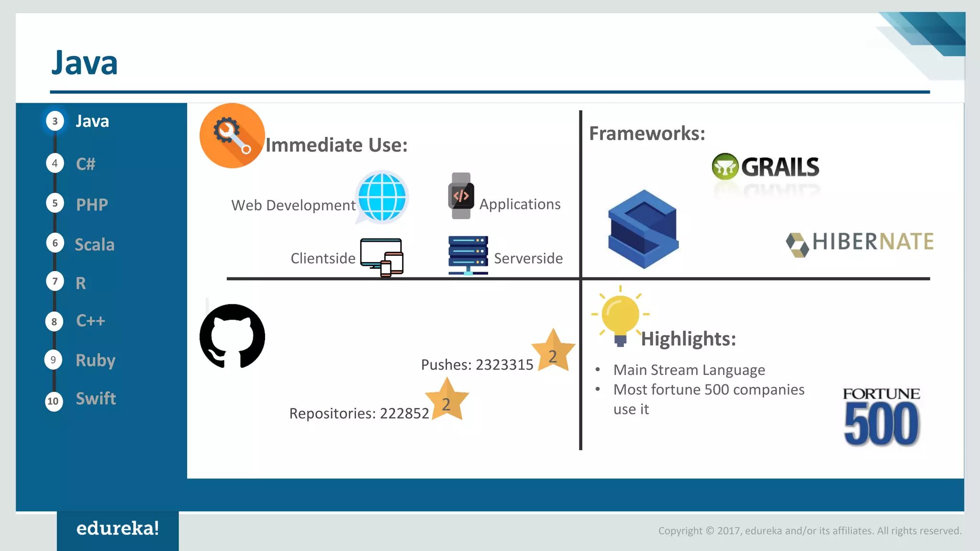The height and width of the screenshot is (551, 980).
Task: Click the blue Struts S-shaped logo
Action: pos(643,229)
